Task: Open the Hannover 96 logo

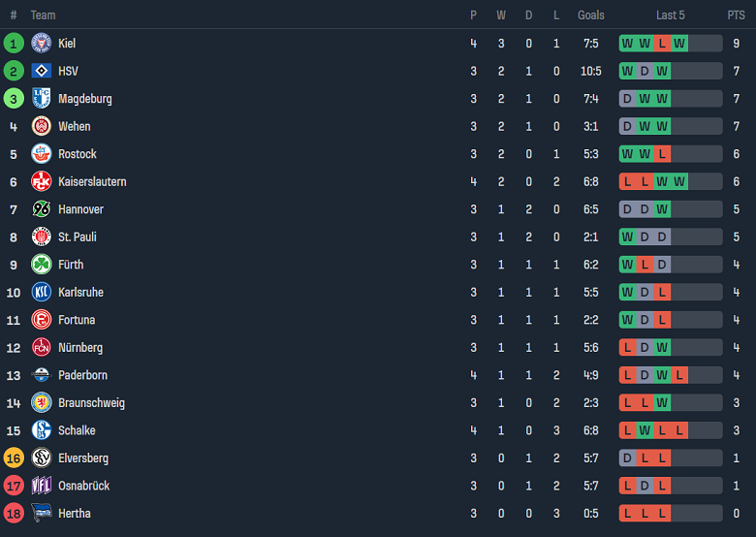Action: tap(41, 209)
